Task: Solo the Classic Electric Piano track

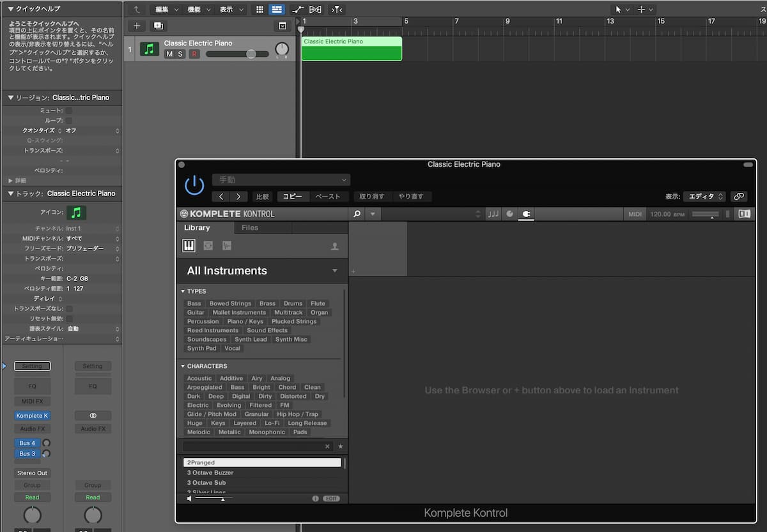Action: (180, 54)
